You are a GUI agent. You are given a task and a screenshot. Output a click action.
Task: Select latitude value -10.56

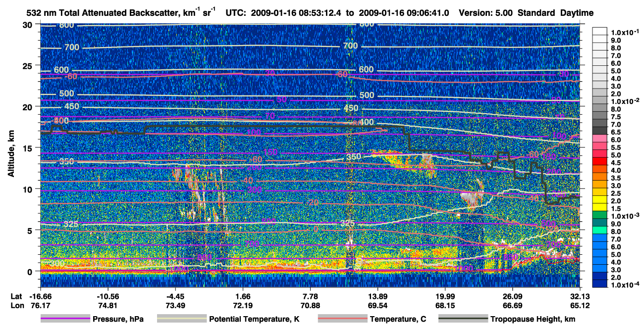[x=107, y=296]
